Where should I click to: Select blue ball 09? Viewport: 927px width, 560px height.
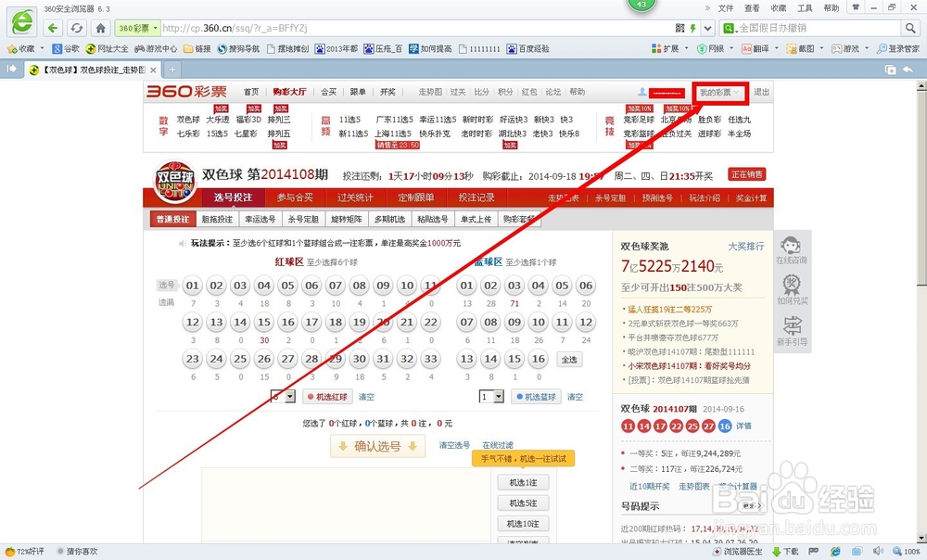coord(514,323)
